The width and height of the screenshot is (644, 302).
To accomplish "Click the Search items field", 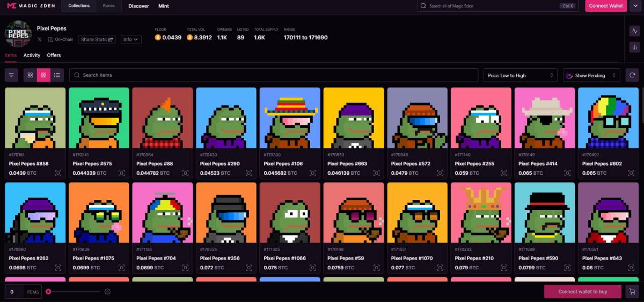I will (274, 75).
